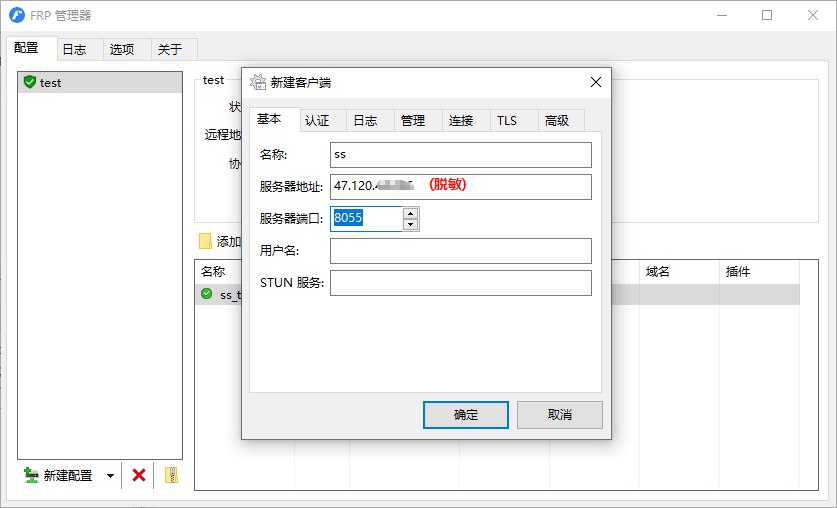The width and height of the screenshot is (837, 508).
Task: Click the gear icon in 新建客户端 title bar
Action: click(257, 82)
